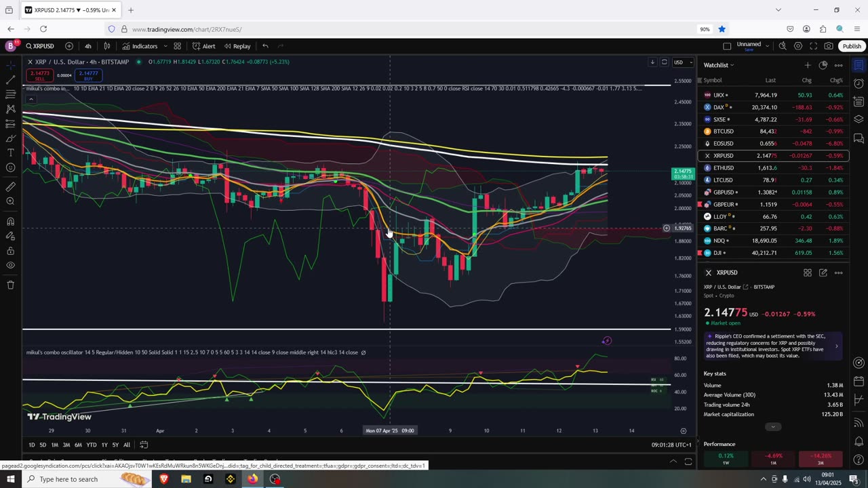Toggle lock all drawings
Image resolution: width=868 pixels, height=488 pixels.
(10, 251)
